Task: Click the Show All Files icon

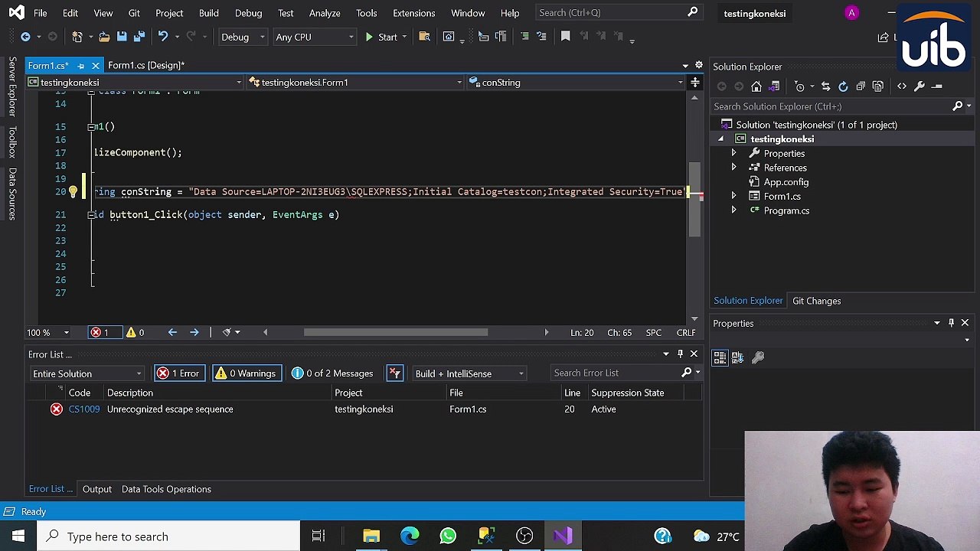Action: pyautogui.click(x=878, y=86)
